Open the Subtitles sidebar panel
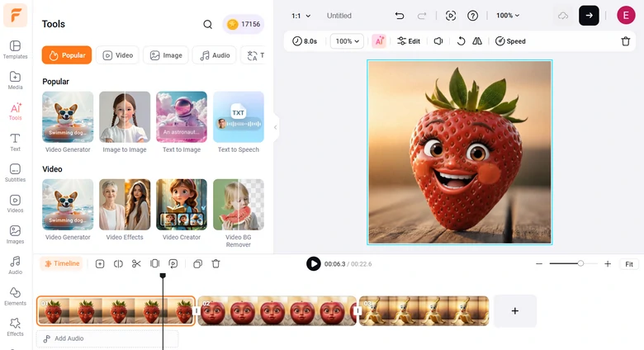Screen dimensions: 644x350 click(x=15, y=173)
